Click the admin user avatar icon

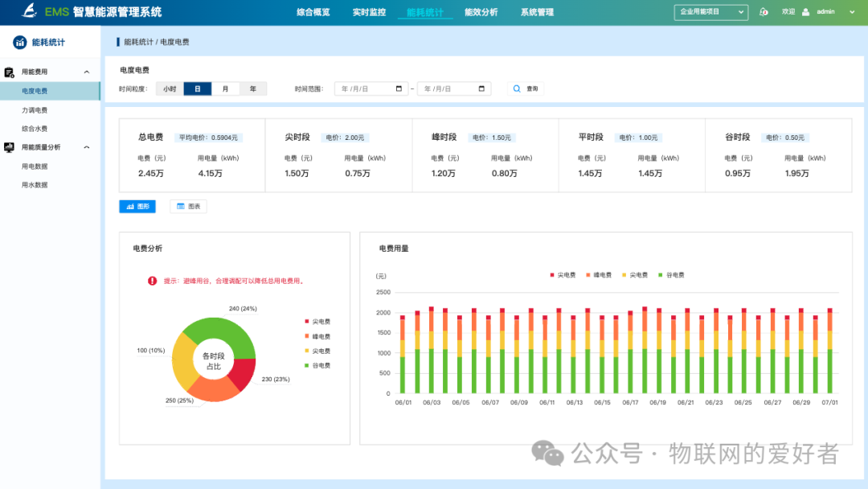pos(806,11)
